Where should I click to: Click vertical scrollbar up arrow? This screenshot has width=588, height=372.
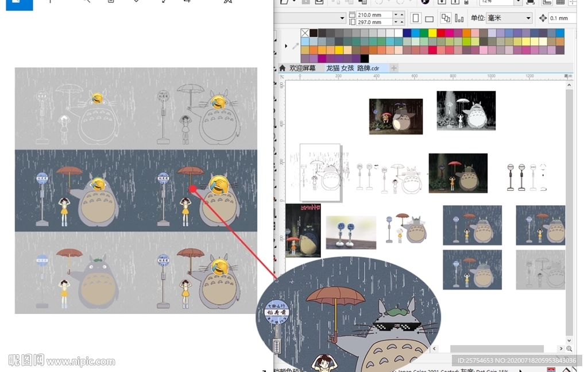pyautogui.click(x=569, y=85)
